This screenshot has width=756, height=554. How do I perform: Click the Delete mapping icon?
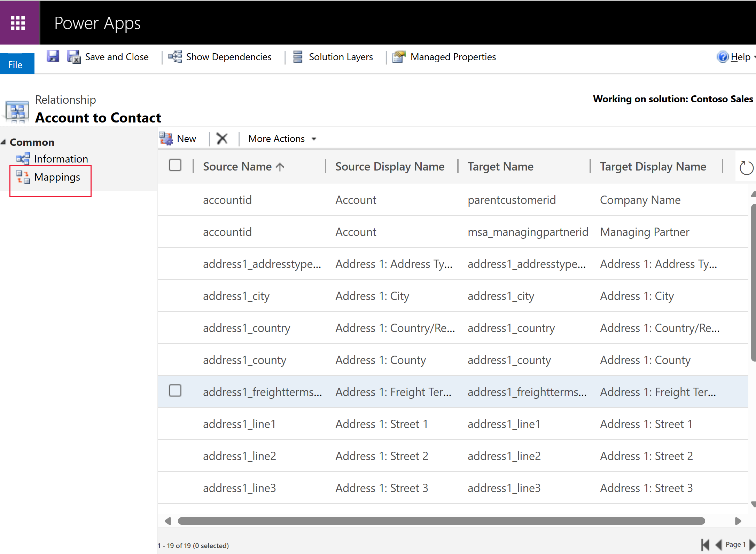(x=223, y=138)
